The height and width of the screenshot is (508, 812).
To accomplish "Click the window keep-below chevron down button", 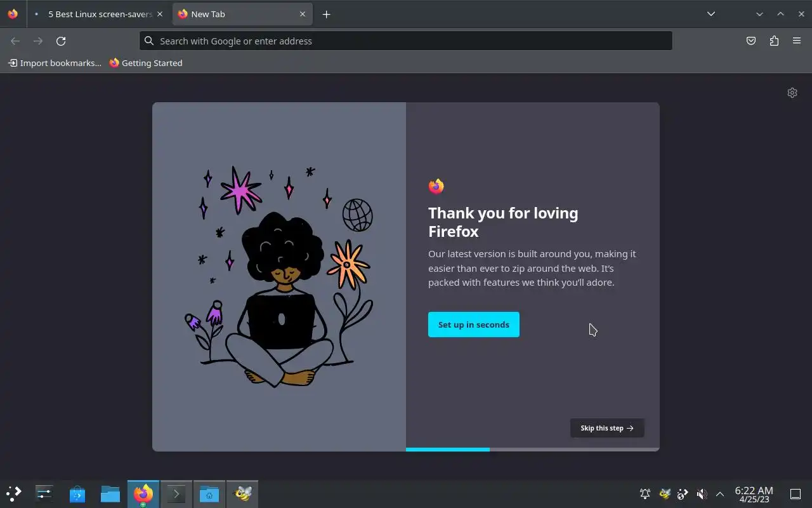I will click(x=759, y=14).
